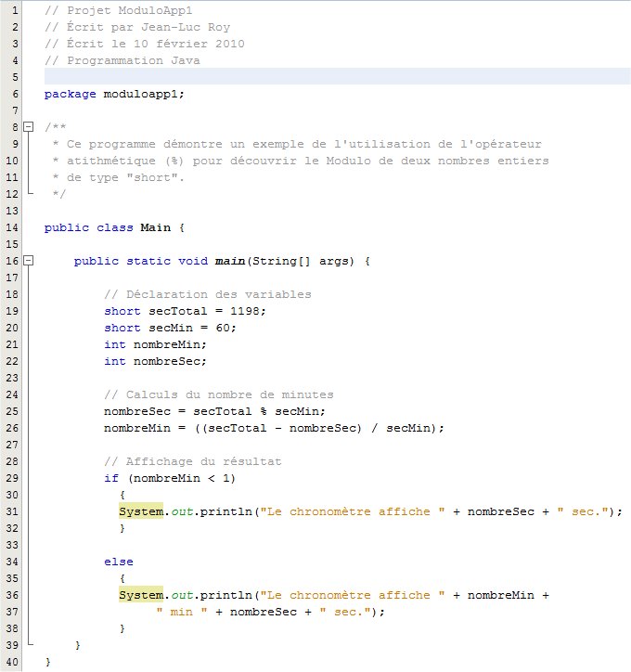Click the 'if' keyword on line 29

point(111,478)
